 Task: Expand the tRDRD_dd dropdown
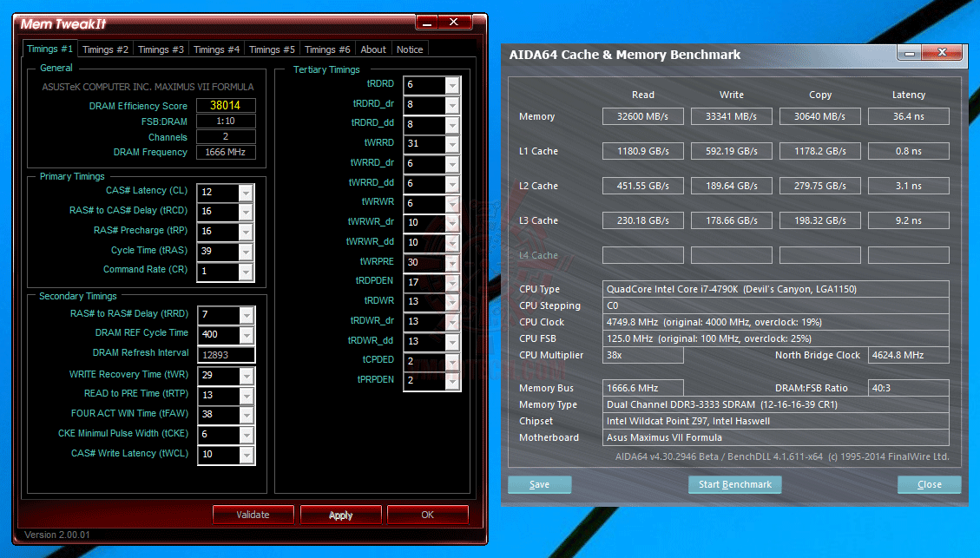tap(452, 125)
